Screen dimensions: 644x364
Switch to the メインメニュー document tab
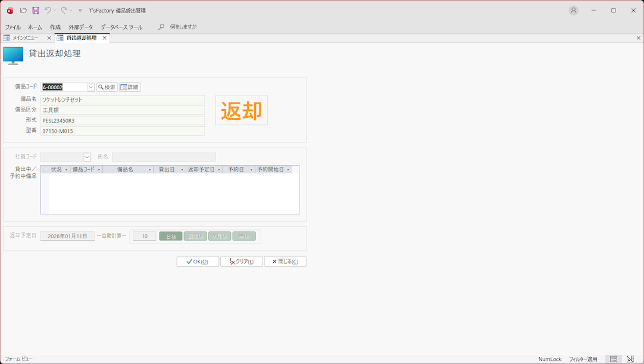[25, 38]
